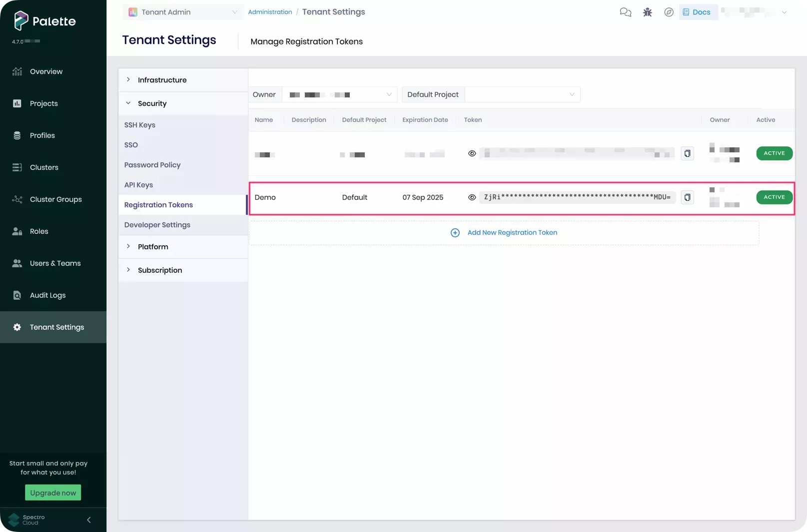Image resolution: width=807 pixels, height=532 pixels.
Task: Go to Cluster Groups in sidebar
Action: pos(55,199)
